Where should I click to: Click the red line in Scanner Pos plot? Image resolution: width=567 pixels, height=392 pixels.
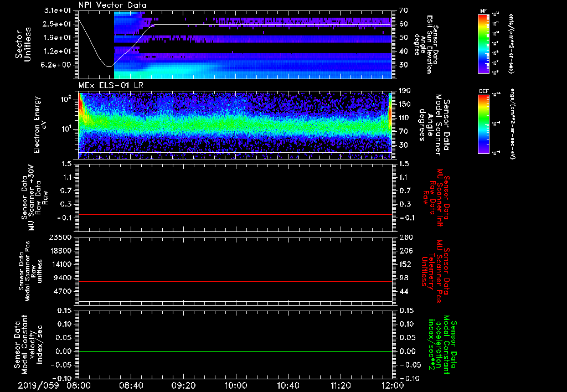coord(235,281)
